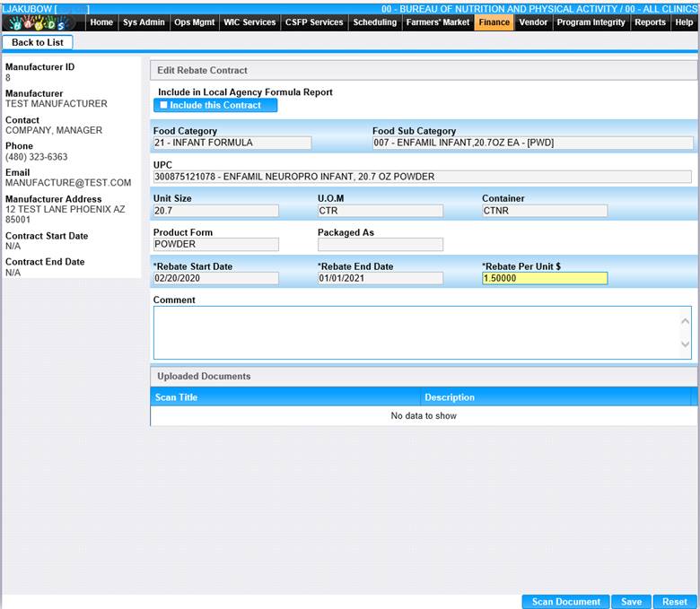Click the MANUFACTURE@TEST.COM email text
The image size is (700, 609).
[x=68, y=183]
